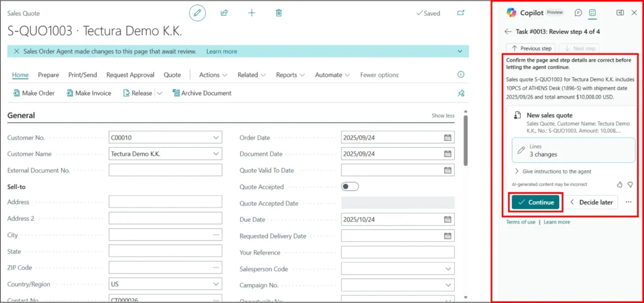Open the Request Approval menu
The width and height of the screenshot is (644, 303).
point(130,75)
